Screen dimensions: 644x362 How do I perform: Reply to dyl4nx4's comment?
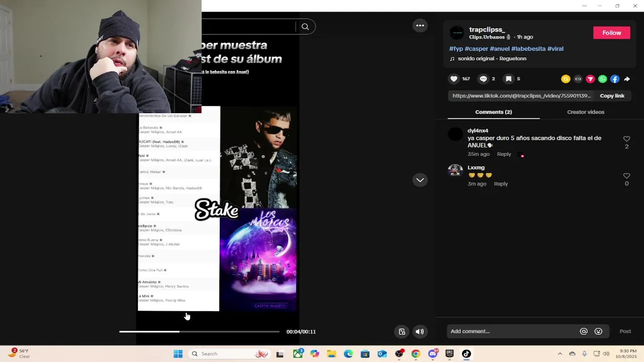[504, 154]
